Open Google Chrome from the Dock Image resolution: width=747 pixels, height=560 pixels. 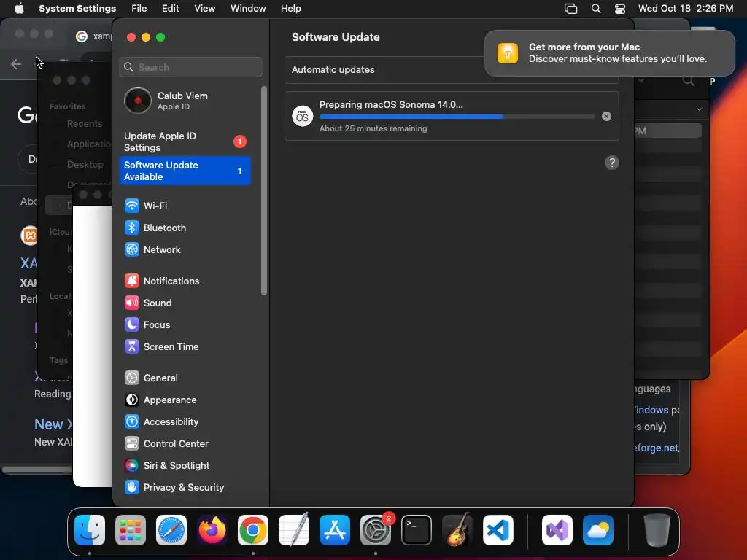pyautogui.click(x=253, y=530)
